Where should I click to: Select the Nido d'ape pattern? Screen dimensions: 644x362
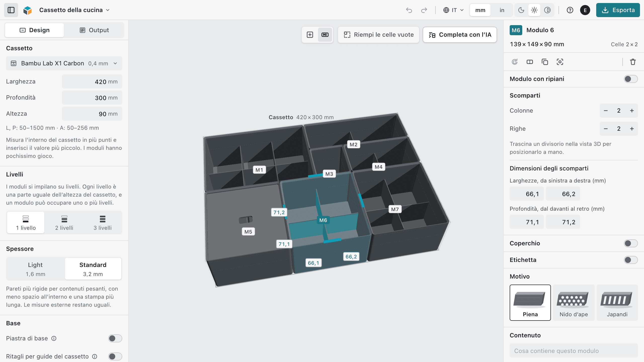574,303
